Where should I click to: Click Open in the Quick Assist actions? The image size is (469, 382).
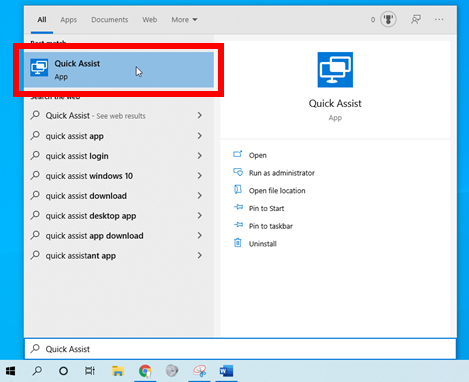coord(258,155)
